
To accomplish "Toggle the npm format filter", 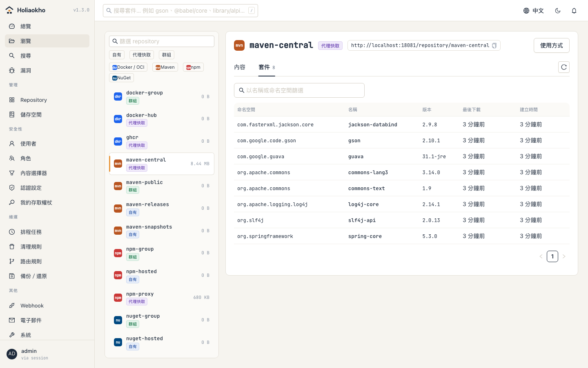I will coord(193,67).
